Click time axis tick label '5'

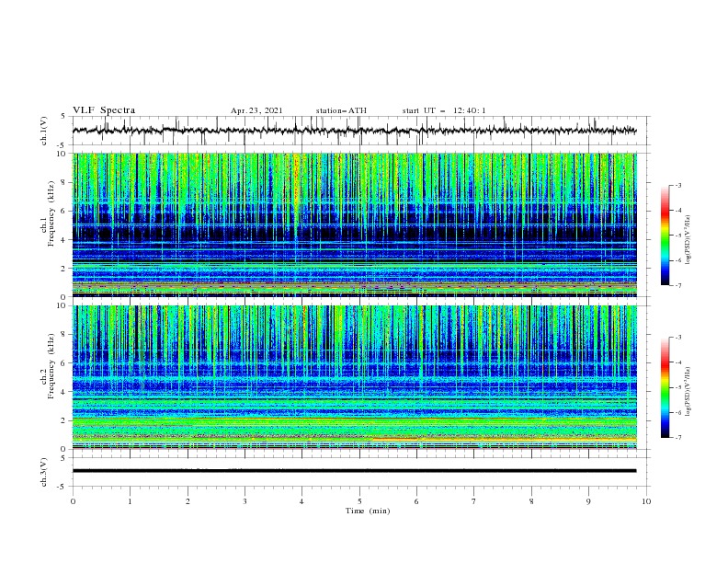tap(359, 501)
